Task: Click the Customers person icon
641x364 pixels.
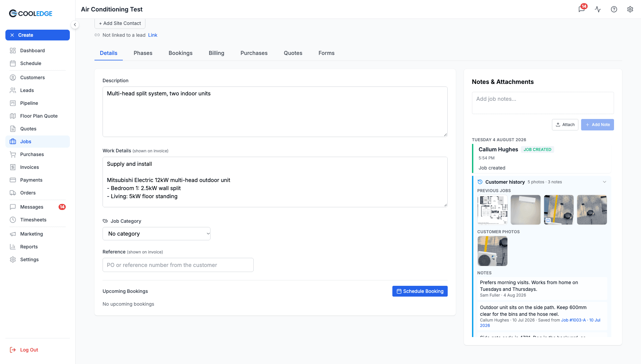Action: (13, 78)
